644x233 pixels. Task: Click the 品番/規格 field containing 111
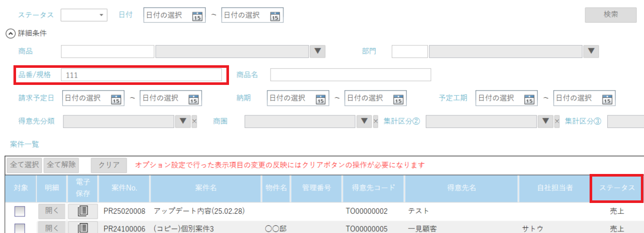click(141, 75)
